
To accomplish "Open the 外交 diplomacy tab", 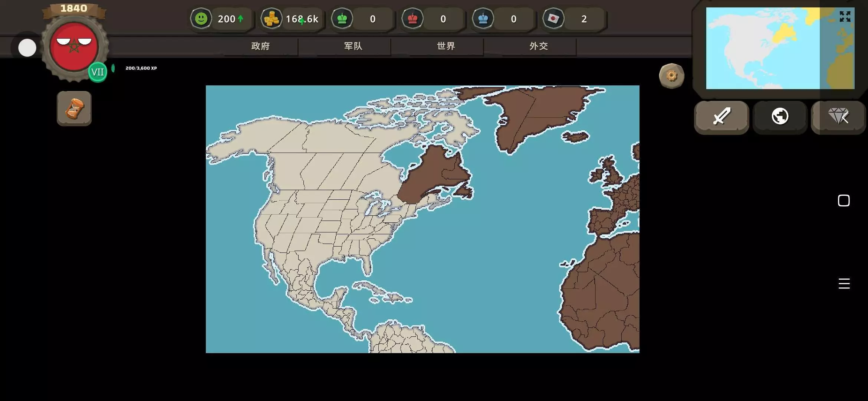I will click(539, 46).
